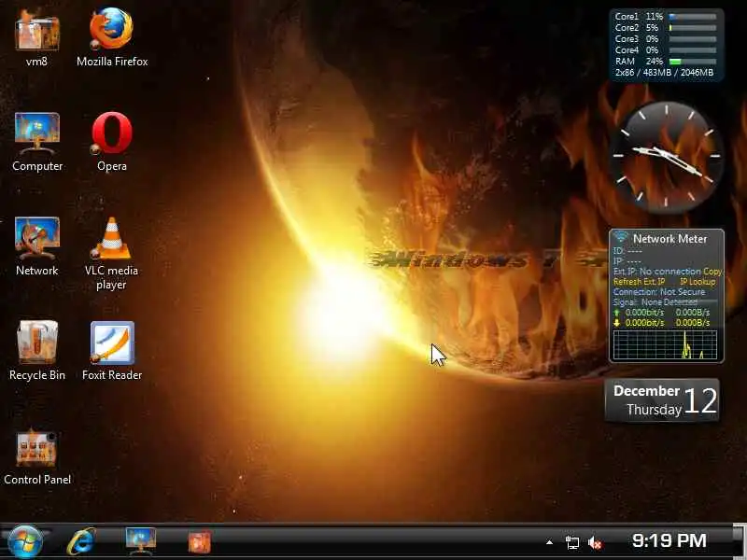
Task: Click 'Signal: None Detected' text
Action: (655, 302)
